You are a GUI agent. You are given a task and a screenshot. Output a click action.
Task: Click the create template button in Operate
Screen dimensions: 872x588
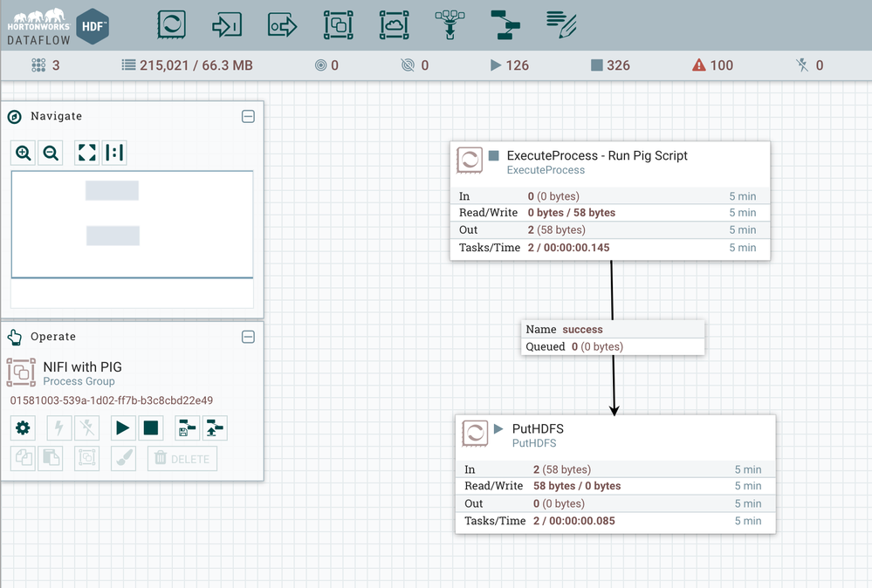click(187, 427)
